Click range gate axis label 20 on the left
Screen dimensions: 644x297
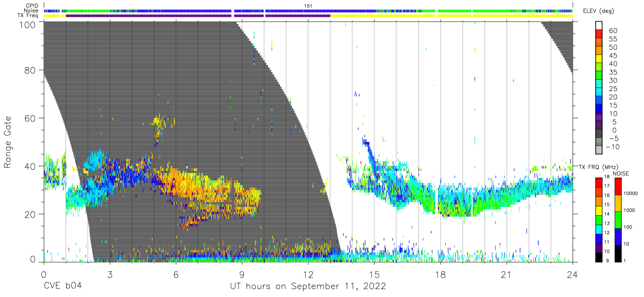(x=30, y=214)
